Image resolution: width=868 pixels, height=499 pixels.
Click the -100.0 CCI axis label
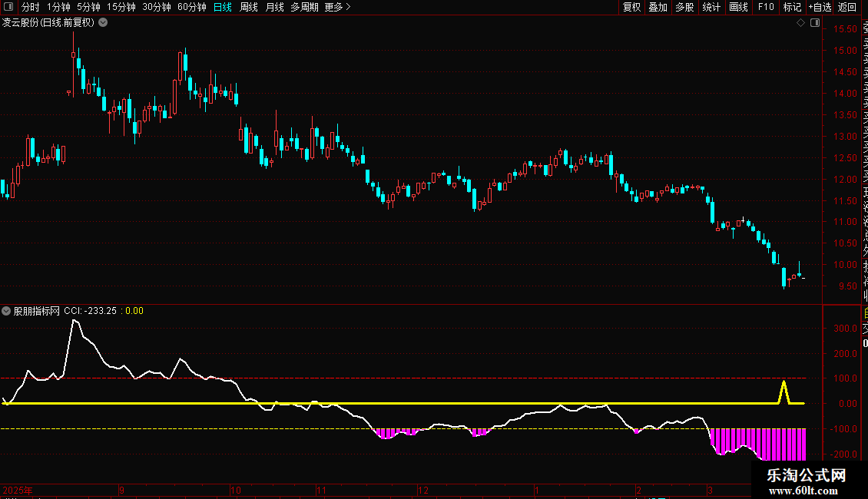(x=844, y=429)
